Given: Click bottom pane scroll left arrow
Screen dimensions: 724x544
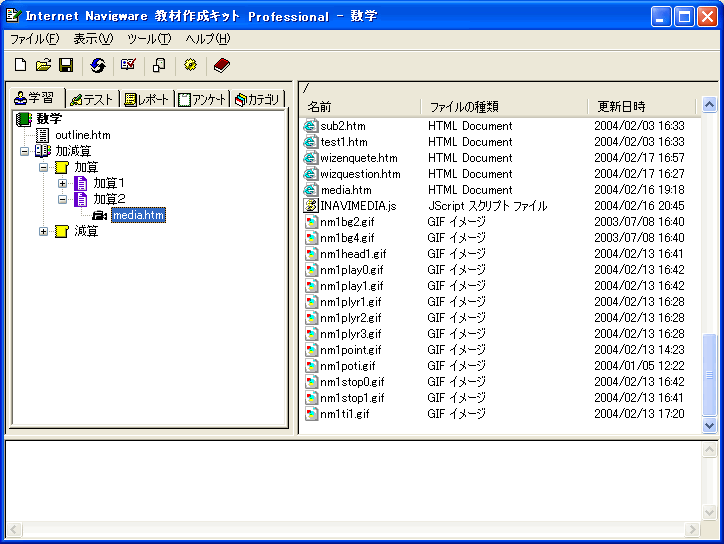Looking at the screenshot, I should (x=14, y=529).
